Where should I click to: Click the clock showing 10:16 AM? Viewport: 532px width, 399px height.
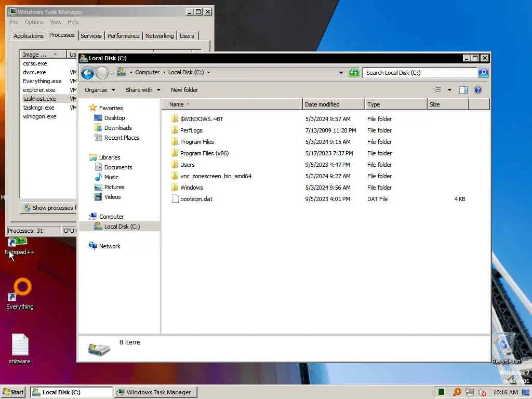click(505, 392)
